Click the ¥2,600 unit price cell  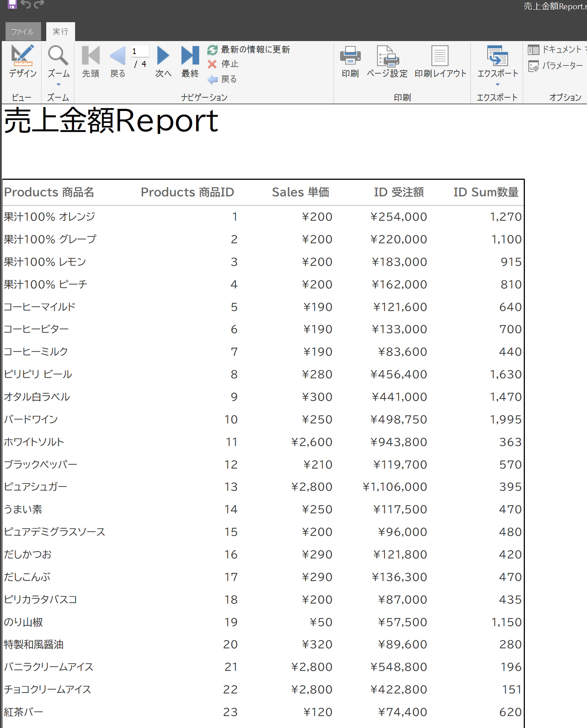(x=312, y=442)
